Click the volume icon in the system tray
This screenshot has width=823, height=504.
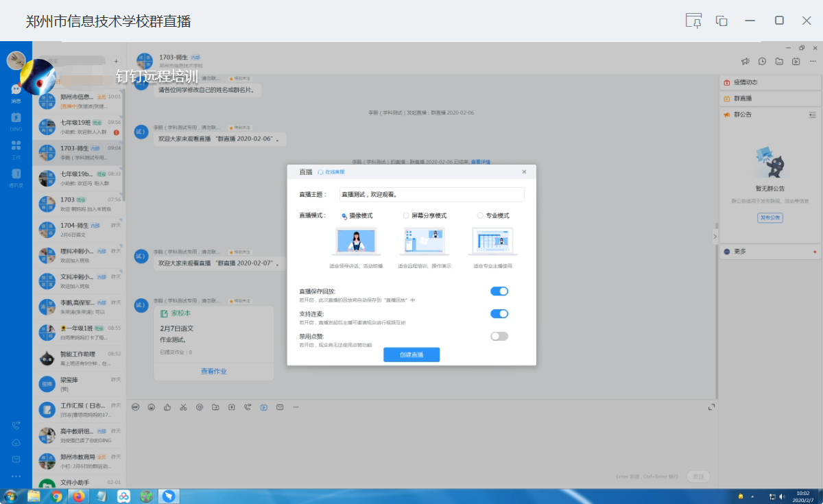coord(783,496)
